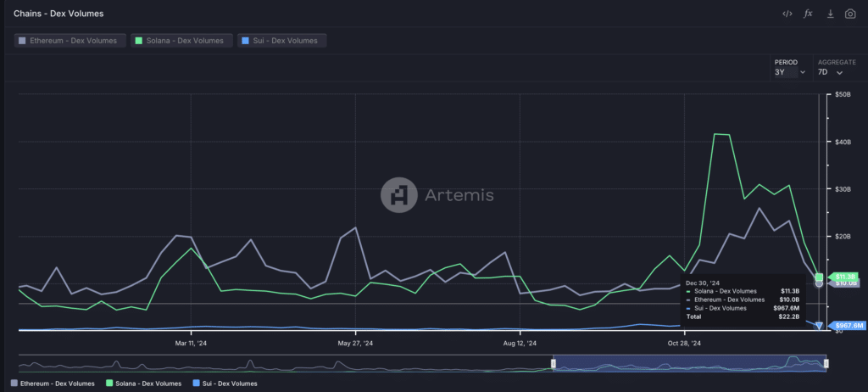Click the Sui blue triangle marker

(x=820, y=326)
